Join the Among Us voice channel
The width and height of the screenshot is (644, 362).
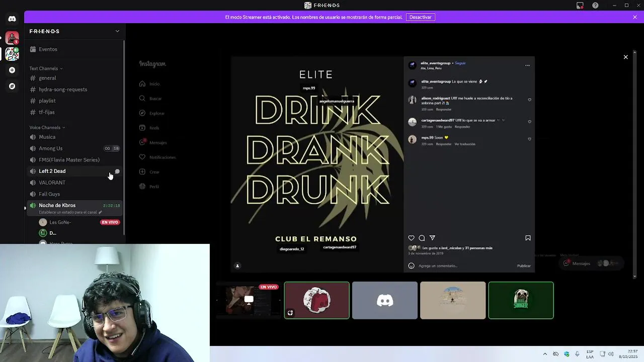(74, 148)
